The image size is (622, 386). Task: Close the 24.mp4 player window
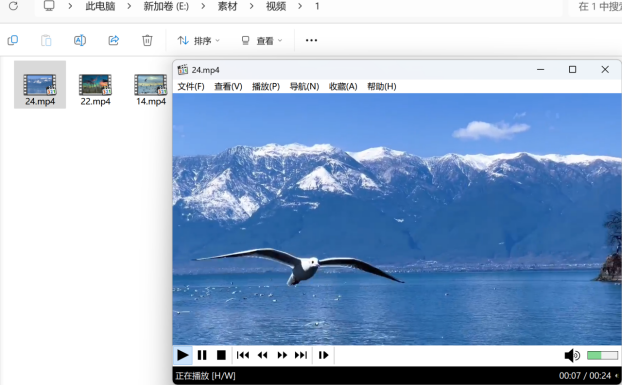tap(605, 69)
